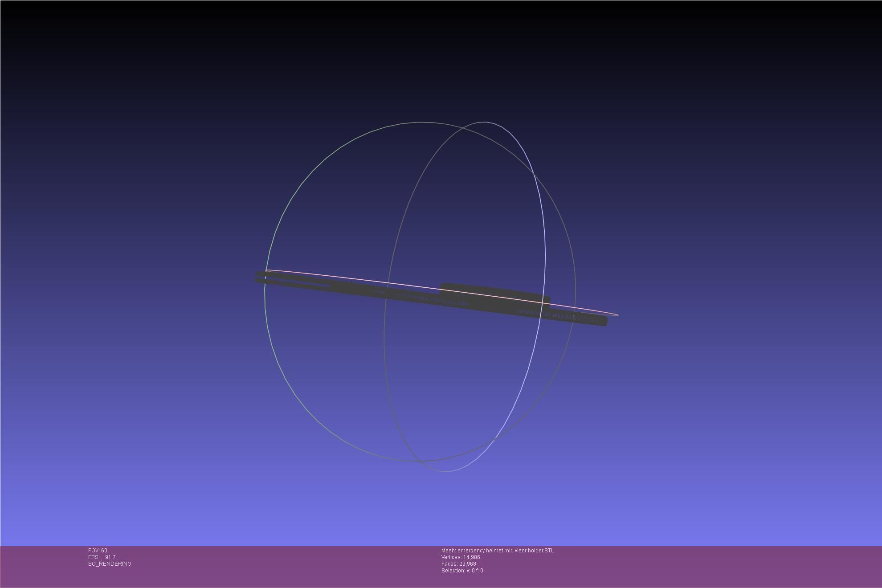Click the Faces: 29,968 info line
This screenshot has width=882, height=588.
pos(458,564)
